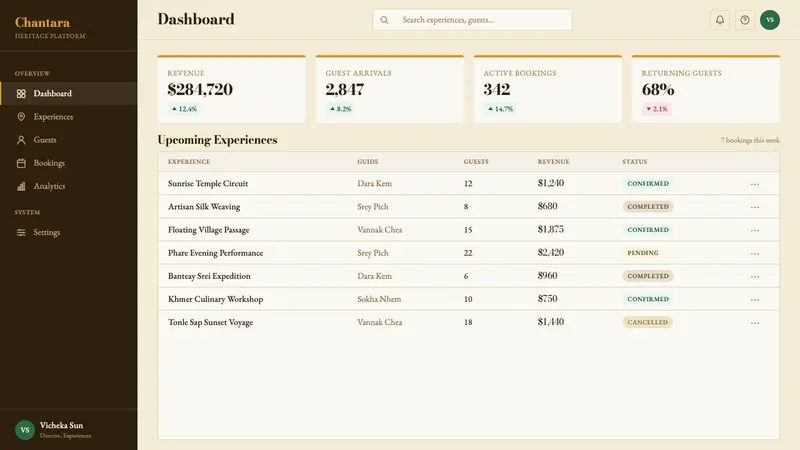This screenshot has width=800, height=450.
Task: Click the Upcoming Experiences heading
Action: 217,140
